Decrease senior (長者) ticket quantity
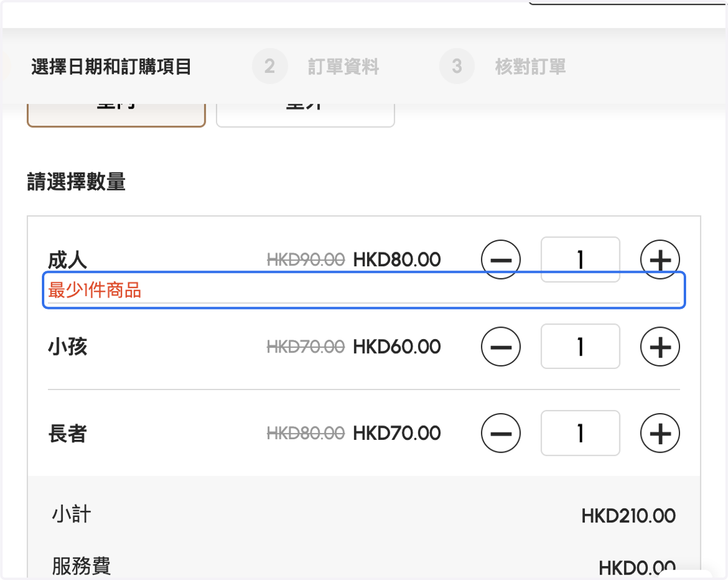Screen dimensions: 728x580 (x=501, y=433)
